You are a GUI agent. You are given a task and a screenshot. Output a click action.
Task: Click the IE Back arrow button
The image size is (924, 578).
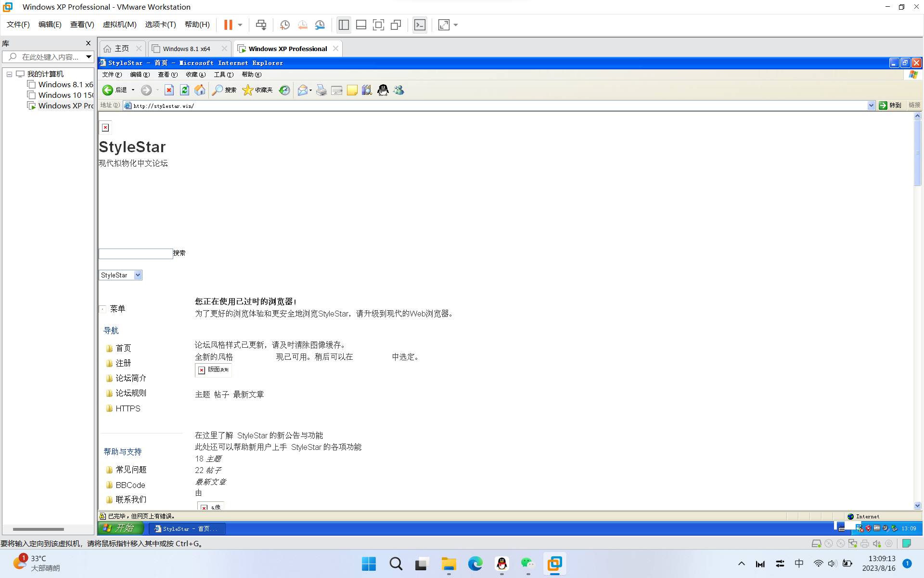108,90
